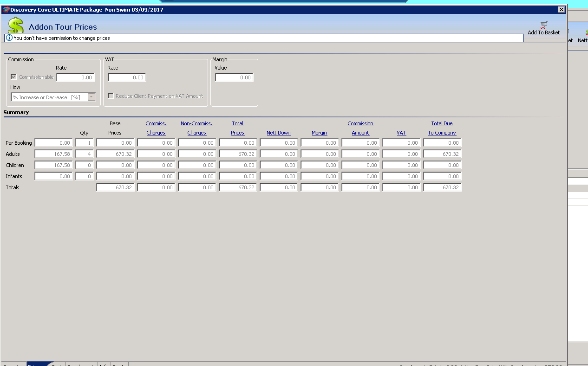Click the Total Prices column header link
Image resolution: width=588 pixels, height=366 pixels.
pyautogui.click(x=237, y=128)
